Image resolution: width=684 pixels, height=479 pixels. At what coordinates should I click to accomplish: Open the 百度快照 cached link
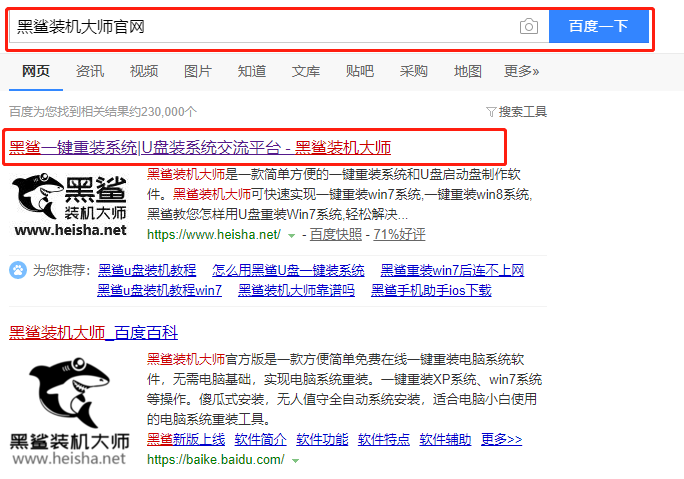point(336,235)
